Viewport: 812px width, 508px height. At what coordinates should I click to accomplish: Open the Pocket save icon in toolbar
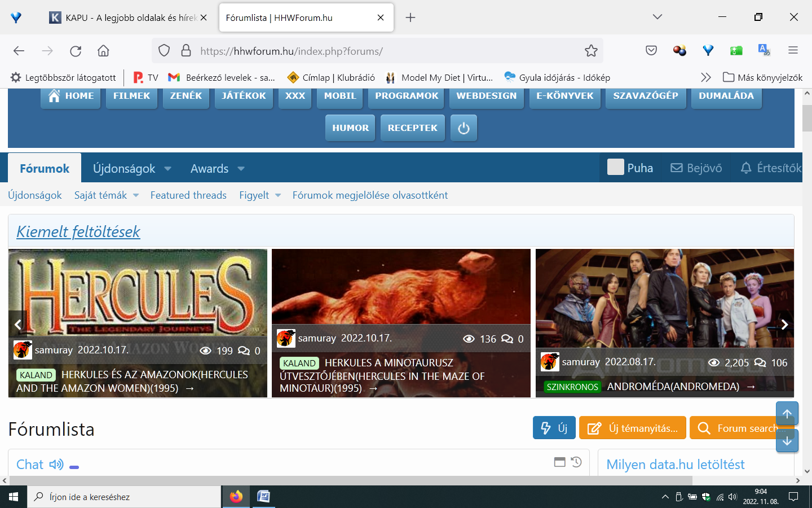[x=651, y=51]
